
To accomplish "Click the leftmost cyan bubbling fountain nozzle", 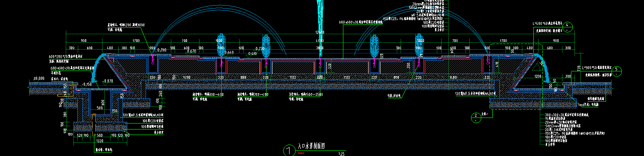I will [x=220, y=45].
